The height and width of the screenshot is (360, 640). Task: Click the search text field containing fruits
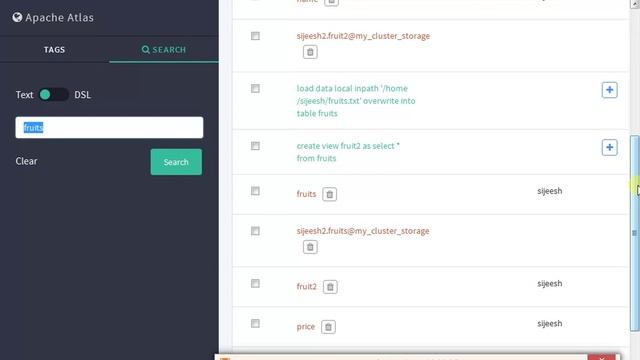[109, 128]
